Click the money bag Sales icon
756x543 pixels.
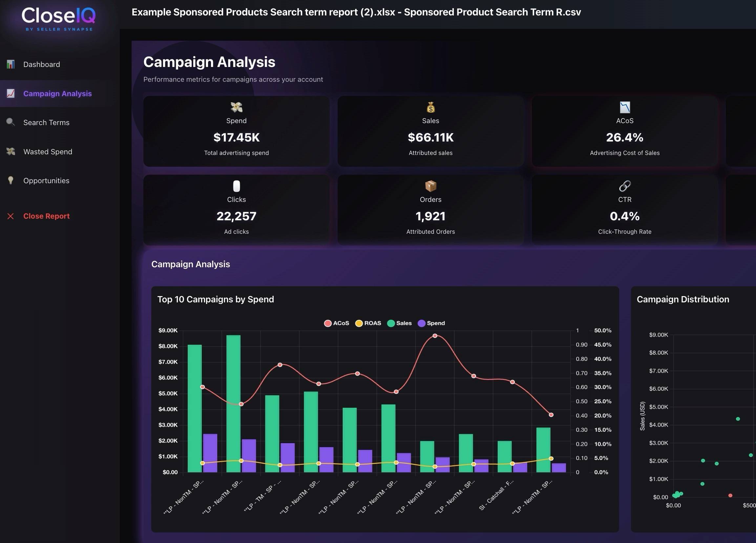[430, 107]
